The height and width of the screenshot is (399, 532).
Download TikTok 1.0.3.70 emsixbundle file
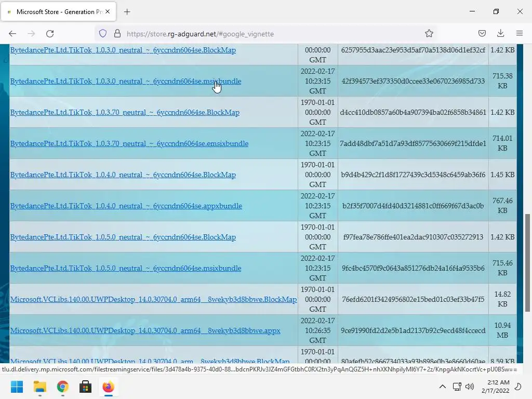tap(129, 144)
